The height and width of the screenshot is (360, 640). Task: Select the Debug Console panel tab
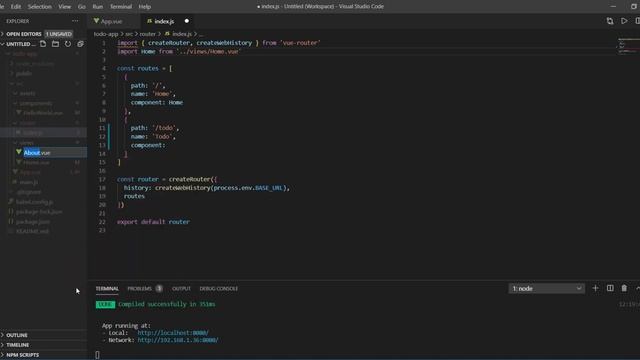tap(218, 288)
